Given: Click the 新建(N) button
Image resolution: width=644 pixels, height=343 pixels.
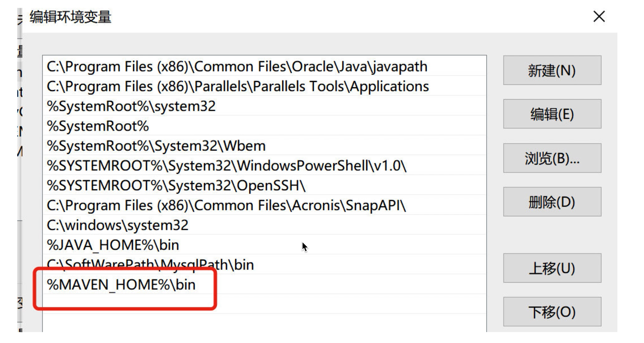Looking at the screenshot, I should 552,70.
